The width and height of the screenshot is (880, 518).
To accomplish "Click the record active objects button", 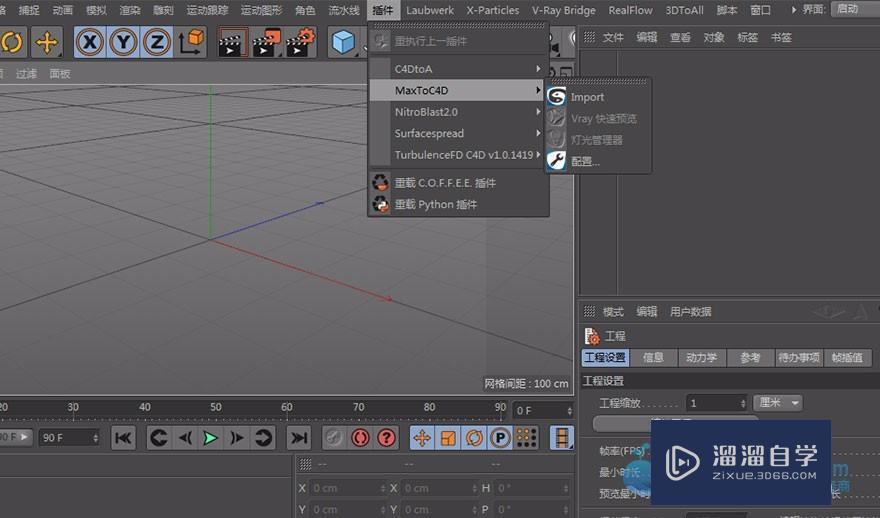I will 334,438.
